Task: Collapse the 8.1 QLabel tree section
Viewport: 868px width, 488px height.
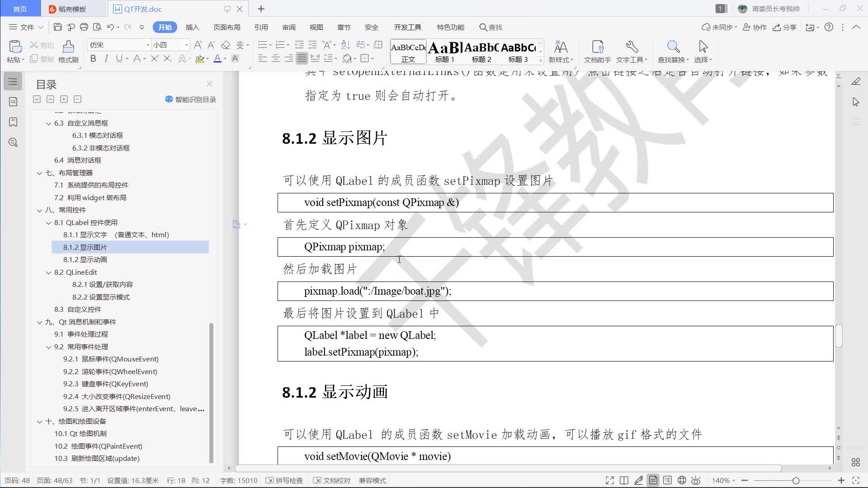Action: click(48, 223)
